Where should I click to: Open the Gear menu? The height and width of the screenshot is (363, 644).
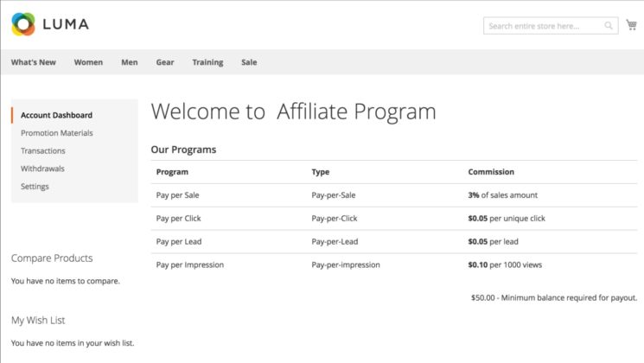pos(165,62)
